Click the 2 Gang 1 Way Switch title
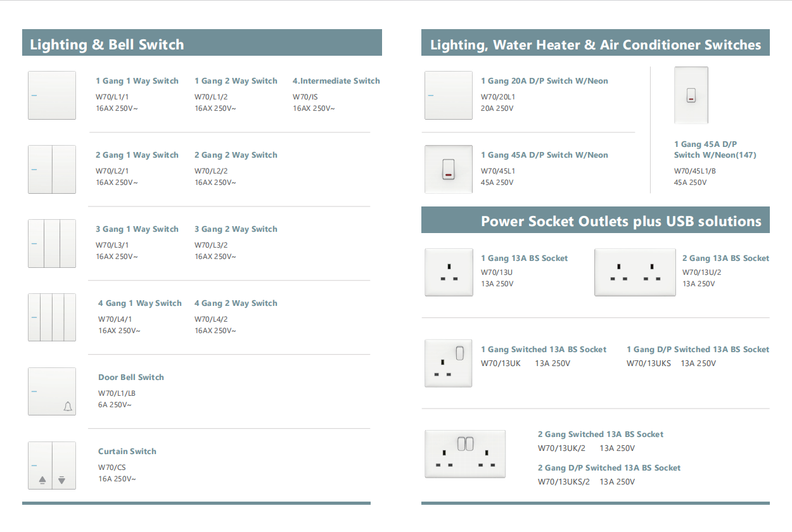792x532 pixels. [137, 155]
